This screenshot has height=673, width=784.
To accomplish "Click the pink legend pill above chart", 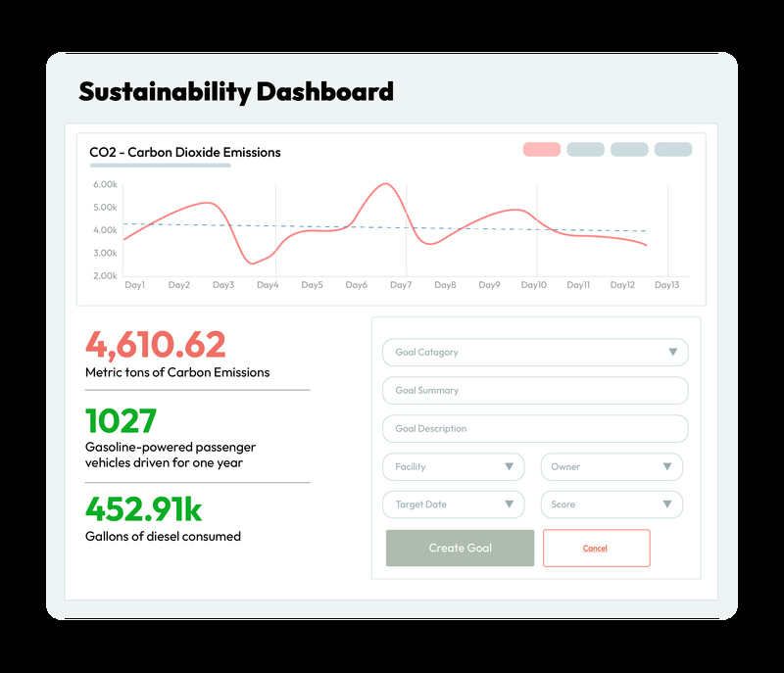I will tap(541, 150).
